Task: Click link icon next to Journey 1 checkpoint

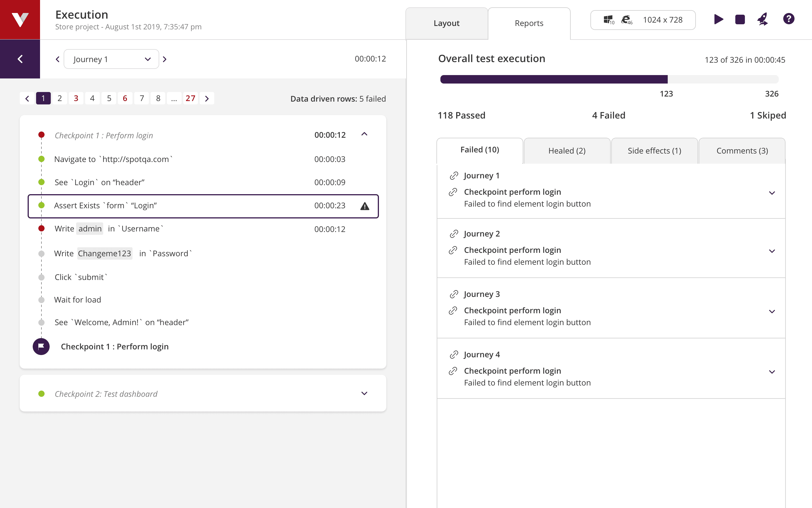Action: tap(453, 192)
